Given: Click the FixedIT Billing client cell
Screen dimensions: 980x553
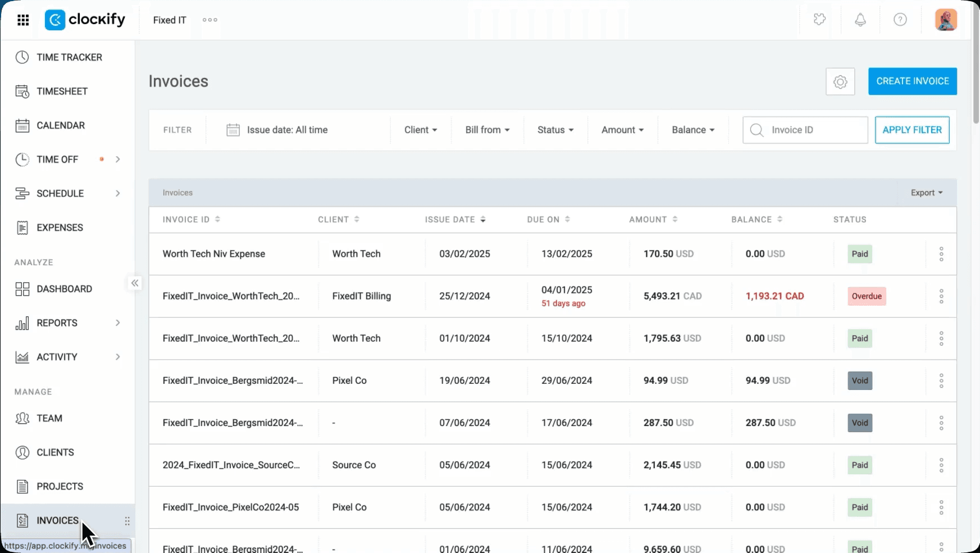Looking at the screenshot, I should (x=362, y=296).
